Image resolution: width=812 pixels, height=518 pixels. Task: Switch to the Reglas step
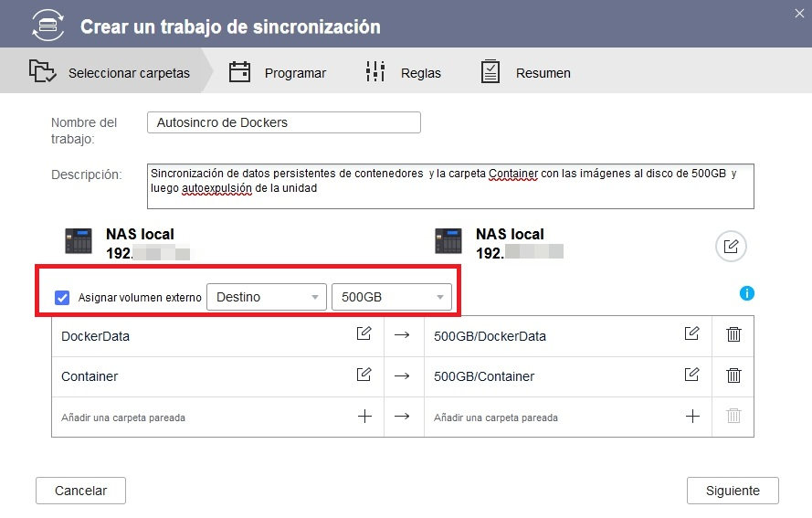(x=403, y=73)
